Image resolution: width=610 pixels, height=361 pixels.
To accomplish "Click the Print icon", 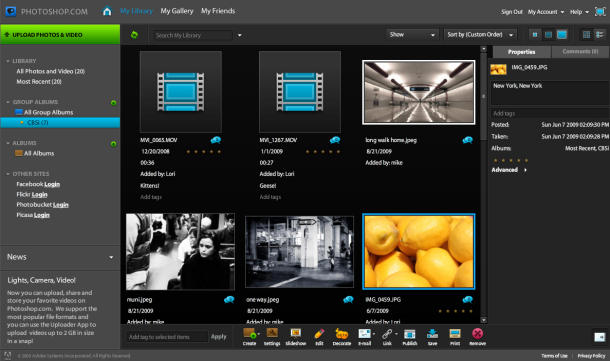I will pyautogui.click(x=455, y=334).
